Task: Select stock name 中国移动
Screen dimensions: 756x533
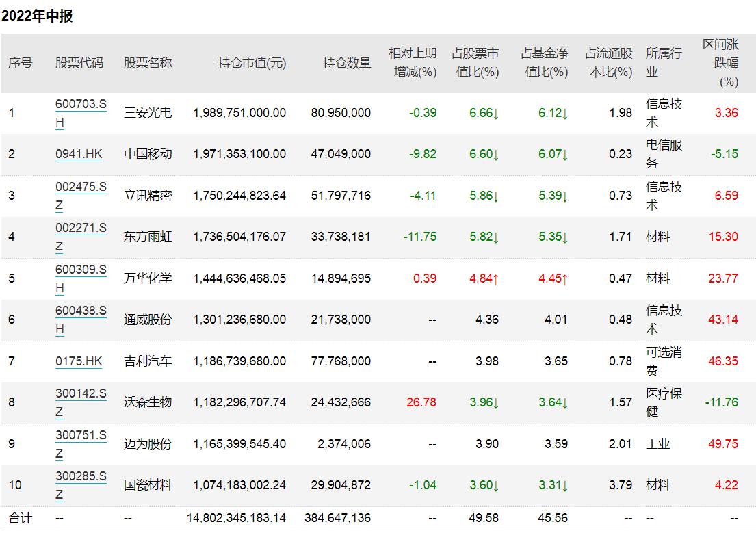Action: [x=148, y=154]
